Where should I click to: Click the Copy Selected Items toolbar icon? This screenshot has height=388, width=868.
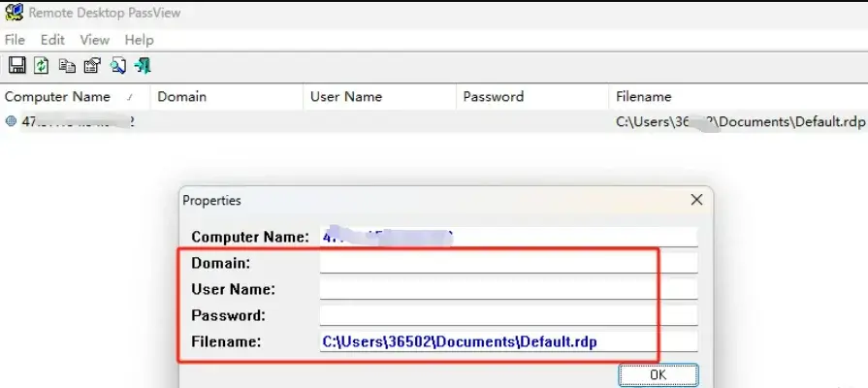[x=67, y=66]
